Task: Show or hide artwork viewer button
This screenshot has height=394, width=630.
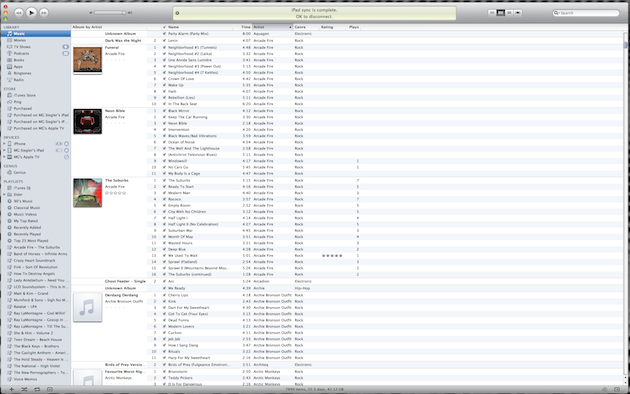Action: tap(50, 389)
